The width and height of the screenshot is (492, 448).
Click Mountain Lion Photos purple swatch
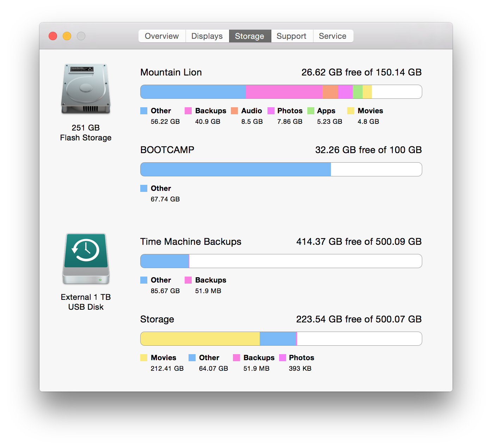(271, 111)
